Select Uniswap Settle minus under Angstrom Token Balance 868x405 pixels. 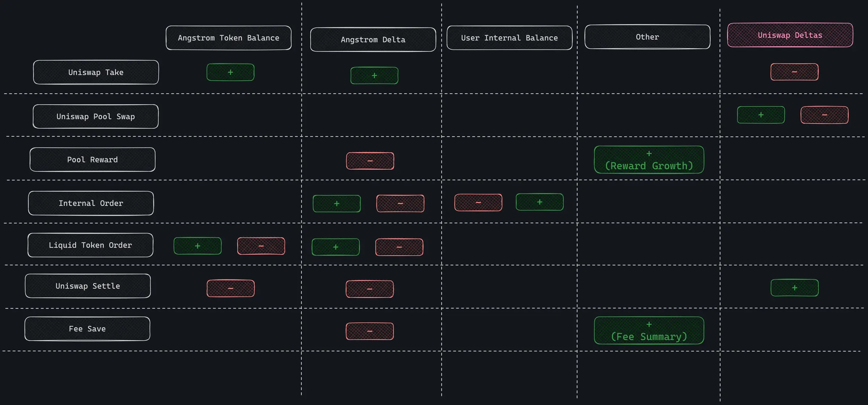(231, 288)
